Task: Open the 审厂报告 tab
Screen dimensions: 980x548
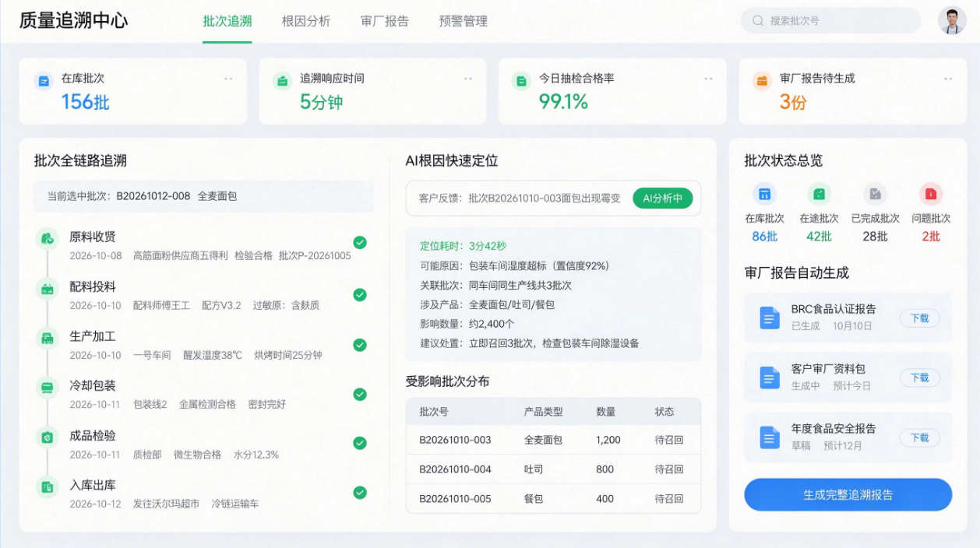Action: 385,21
